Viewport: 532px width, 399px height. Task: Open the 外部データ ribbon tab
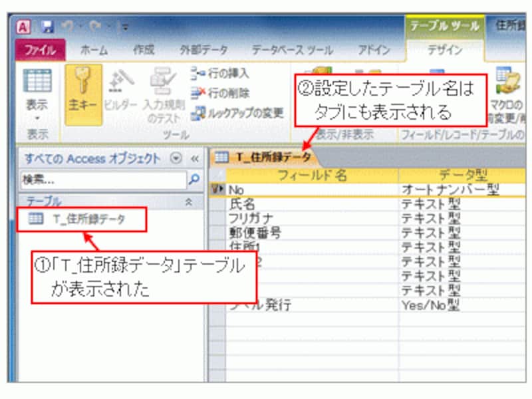tap(203, 50)
